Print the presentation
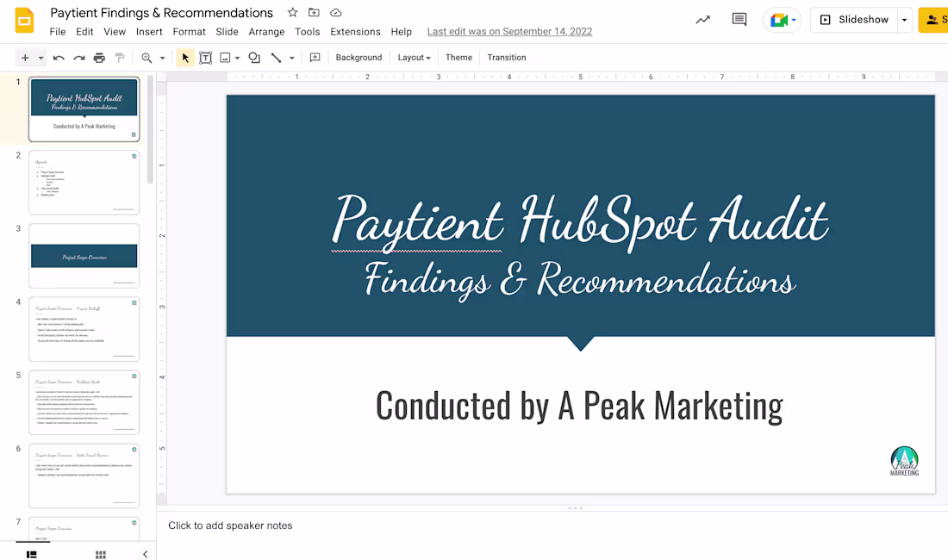 tap(98, 57)
